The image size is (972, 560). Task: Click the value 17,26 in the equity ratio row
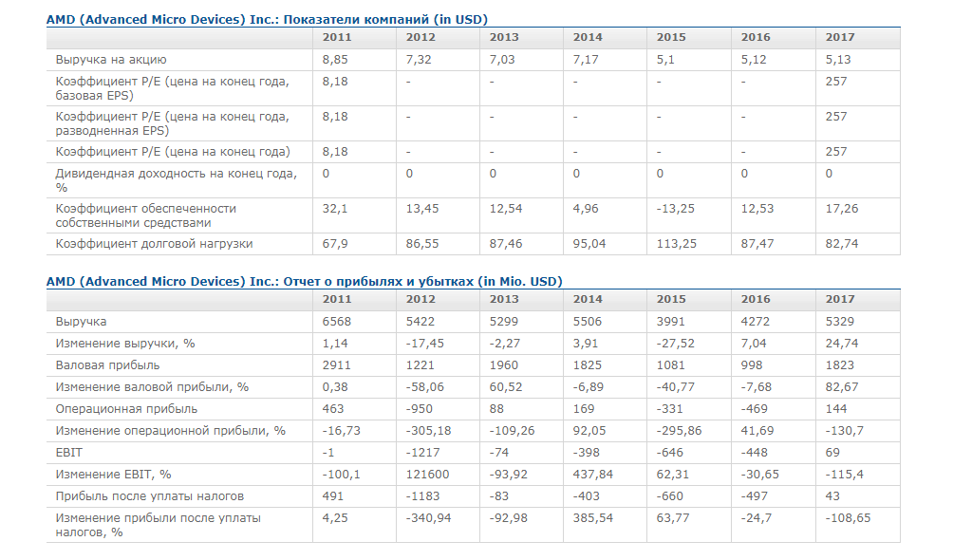(x=842, y=209)
